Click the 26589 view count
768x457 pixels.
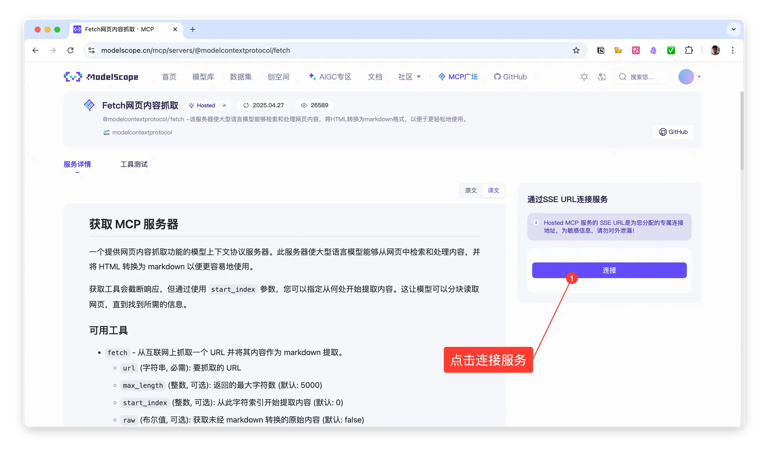click(315, 105)
